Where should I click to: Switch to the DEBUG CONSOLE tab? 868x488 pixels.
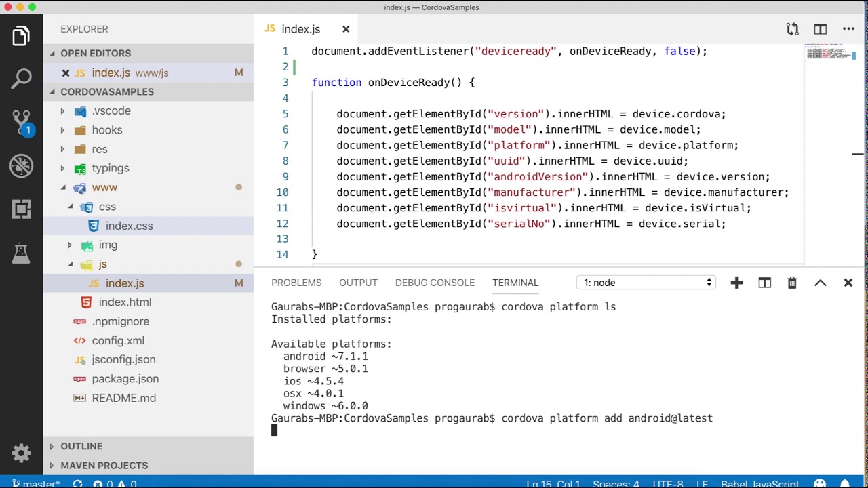tap(435, 283)
